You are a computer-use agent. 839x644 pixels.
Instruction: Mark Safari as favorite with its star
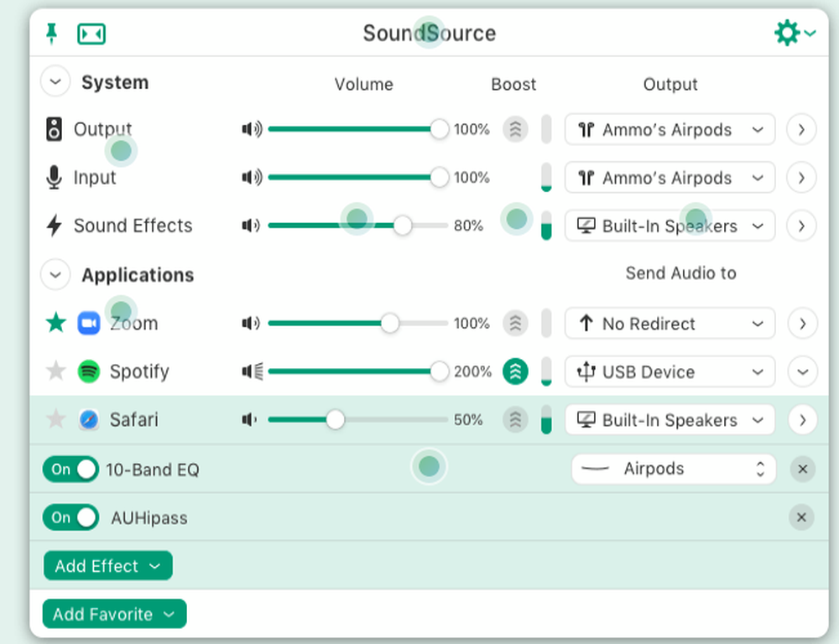(x=55, y=418)
